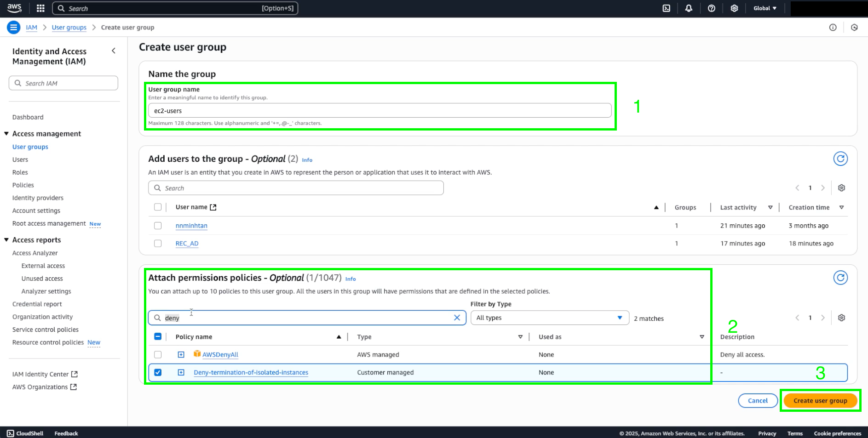The height and width of the screenshot is (438, 868).
Task: Open the top bar settings gear
Action: pyautogui.click(x=734, y=8)
